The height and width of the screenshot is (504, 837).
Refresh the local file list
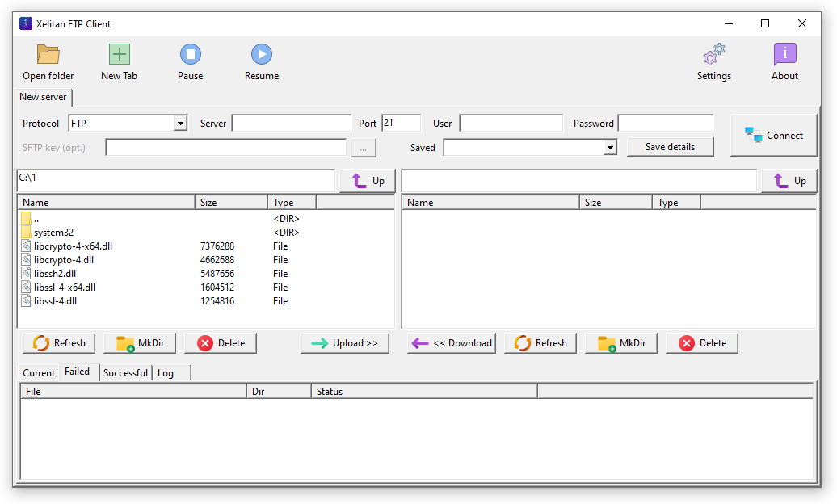[59, 343]
